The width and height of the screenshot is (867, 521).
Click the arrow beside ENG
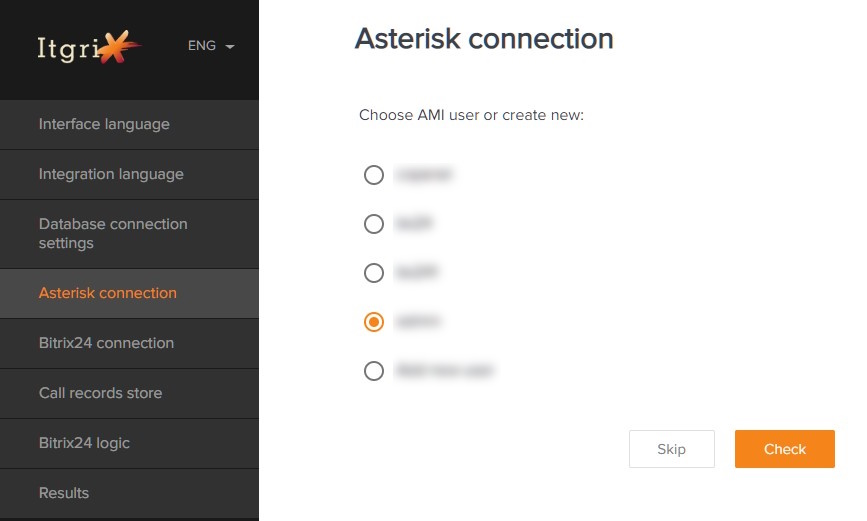pyautogui.click(x=229, y=46)
